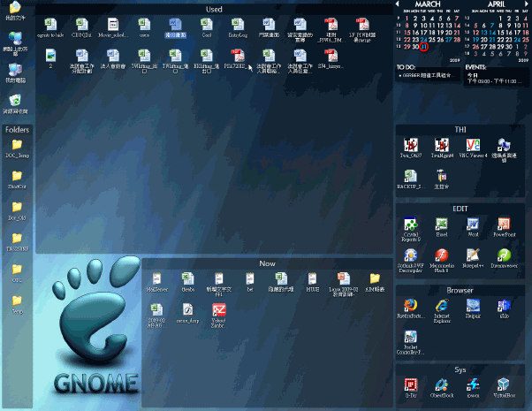Click the THI fence title

coord(460,130)
